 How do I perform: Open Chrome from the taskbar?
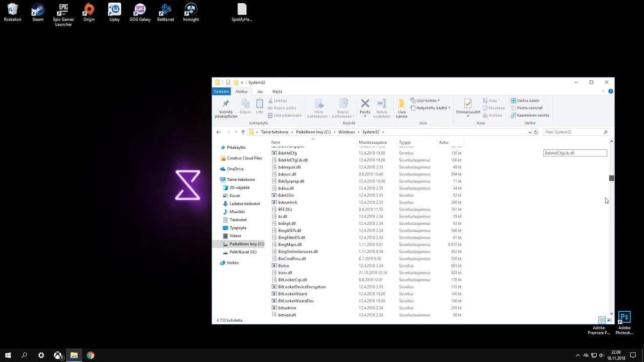coord(91,355)
